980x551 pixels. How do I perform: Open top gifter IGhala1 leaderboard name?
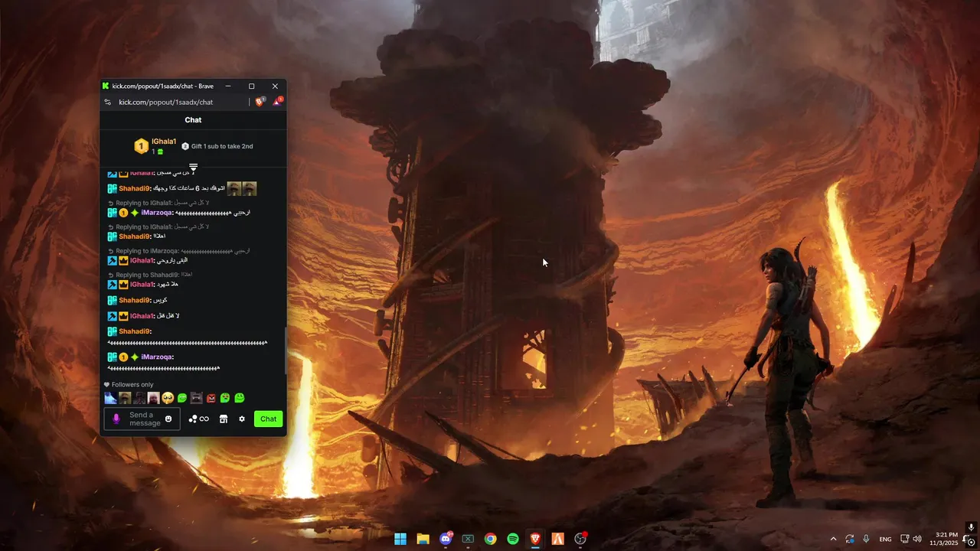pyautogui.click(x=164, y=142)
